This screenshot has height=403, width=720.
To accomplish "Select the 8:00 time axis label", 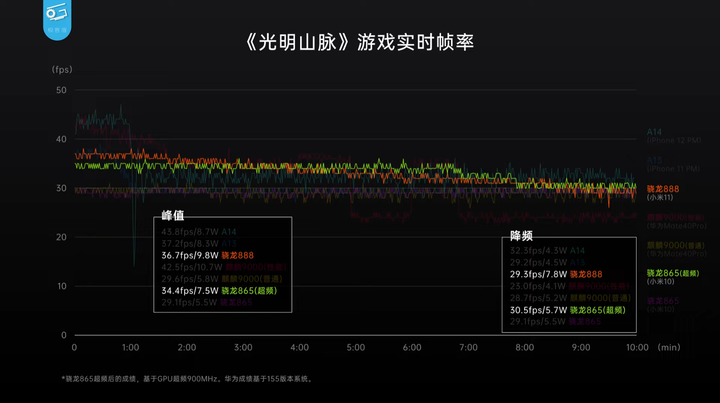I will click(524, 347).
